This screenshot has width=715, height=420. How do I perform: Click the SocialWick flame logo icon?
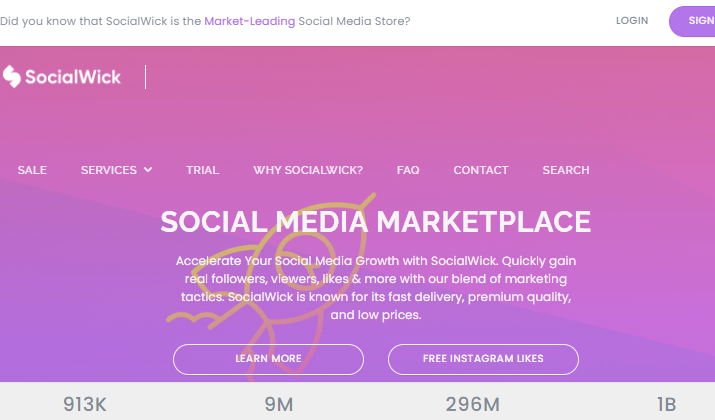click(x=12, y=76)
